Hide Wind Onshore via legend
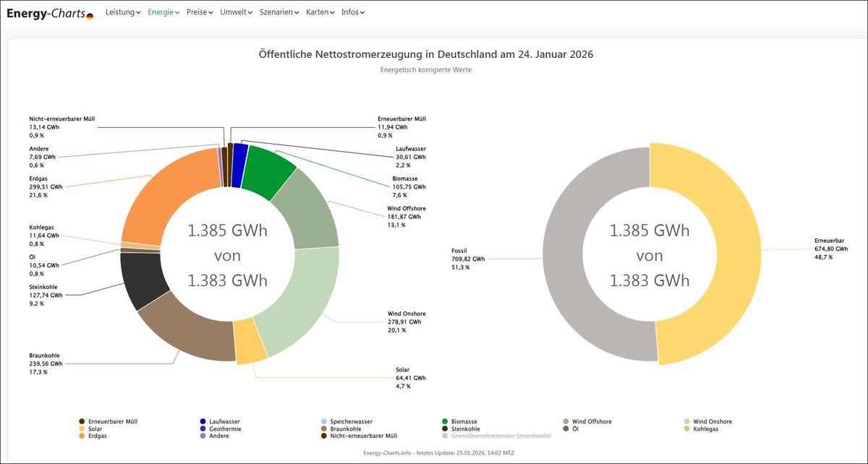Viewport: 868px width, 464px height. (712, 421)
